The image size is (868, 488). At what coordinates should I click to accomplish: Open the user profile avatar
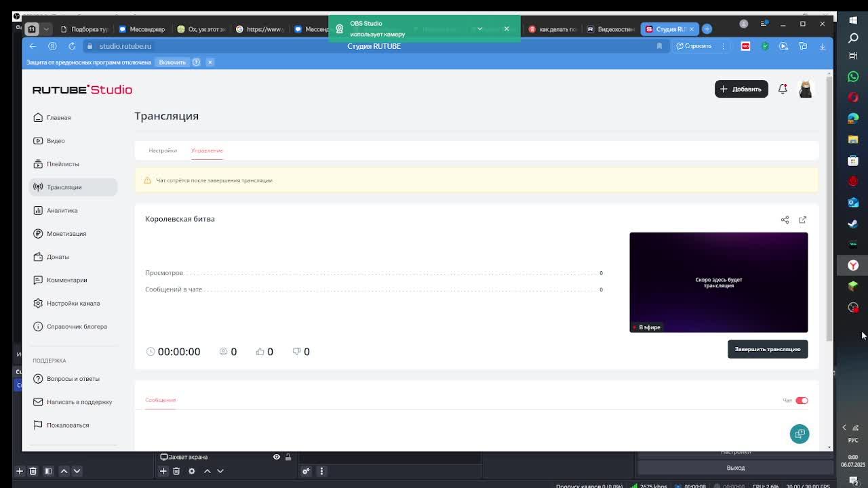coord(806,89)
